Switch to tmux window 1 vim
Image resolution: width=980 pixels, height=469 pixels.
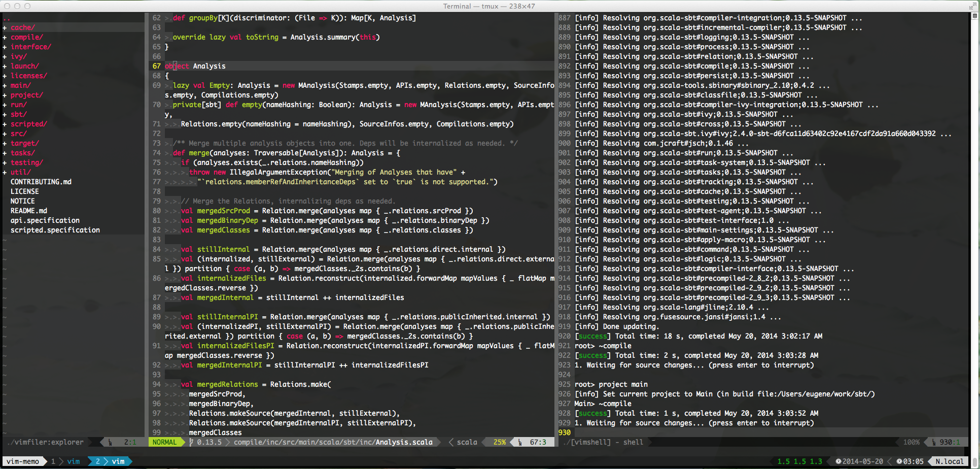tap(65, 461)
